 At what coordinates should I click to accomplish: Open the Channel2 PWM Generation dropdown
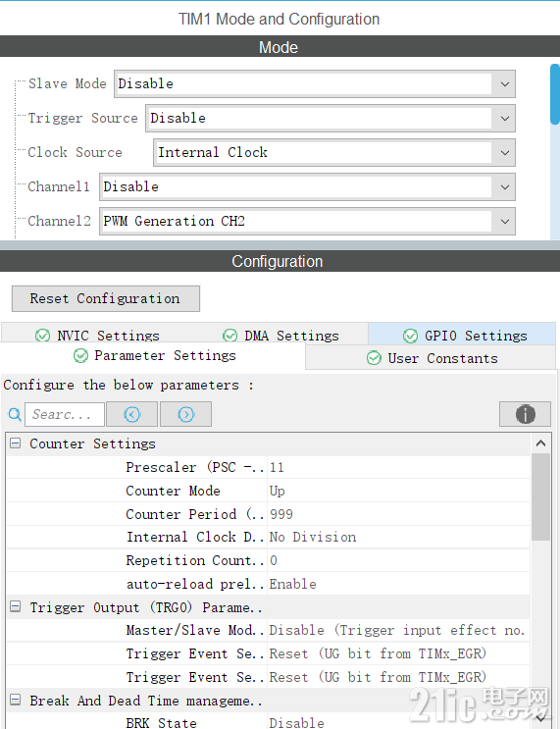(307, 222)
